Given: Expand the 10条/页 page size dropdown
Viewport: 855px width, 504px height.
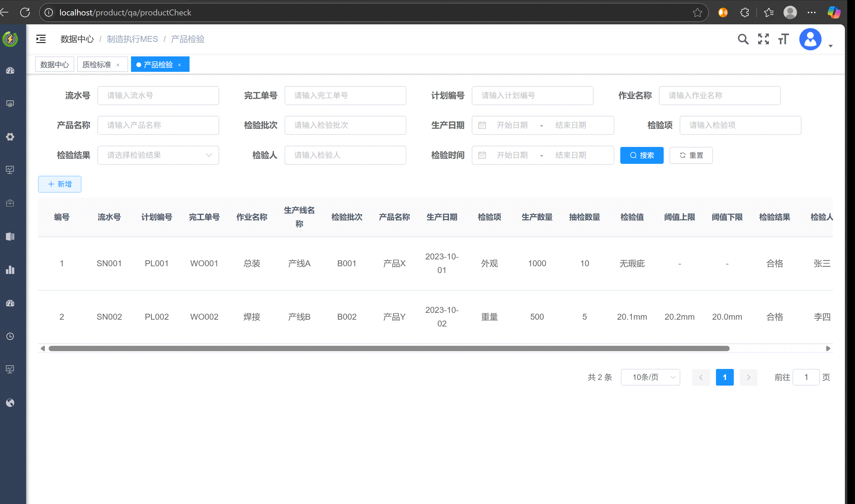Looking at the screenshot, I should (650, 377).
